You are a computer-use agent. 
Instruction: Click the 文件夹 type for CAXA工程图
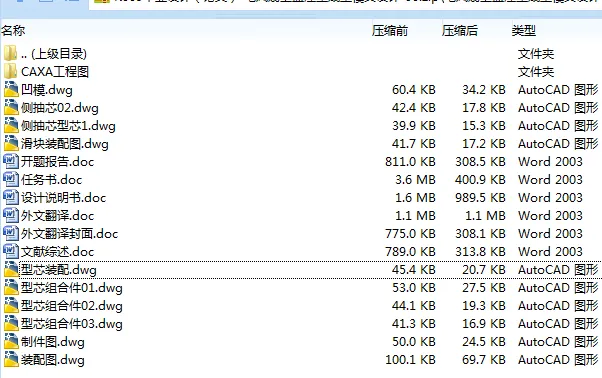tap(536, 72)
